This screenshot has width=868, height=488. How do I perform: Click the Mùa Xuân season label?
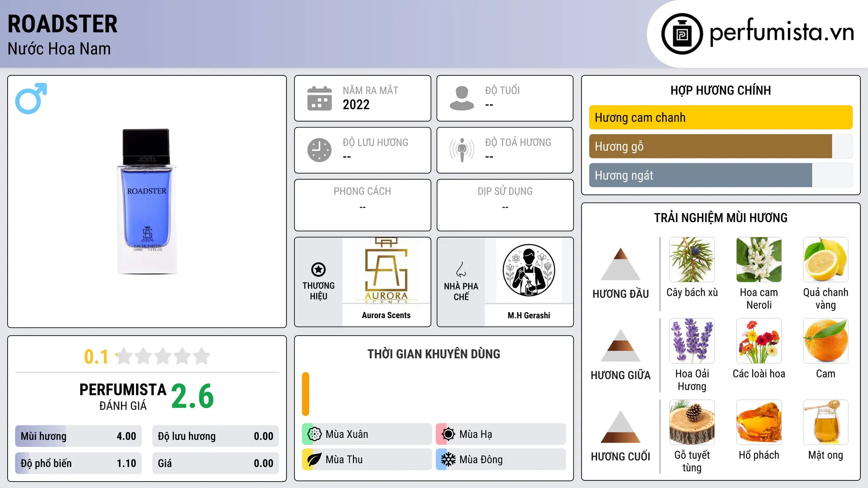click(347, 434)
